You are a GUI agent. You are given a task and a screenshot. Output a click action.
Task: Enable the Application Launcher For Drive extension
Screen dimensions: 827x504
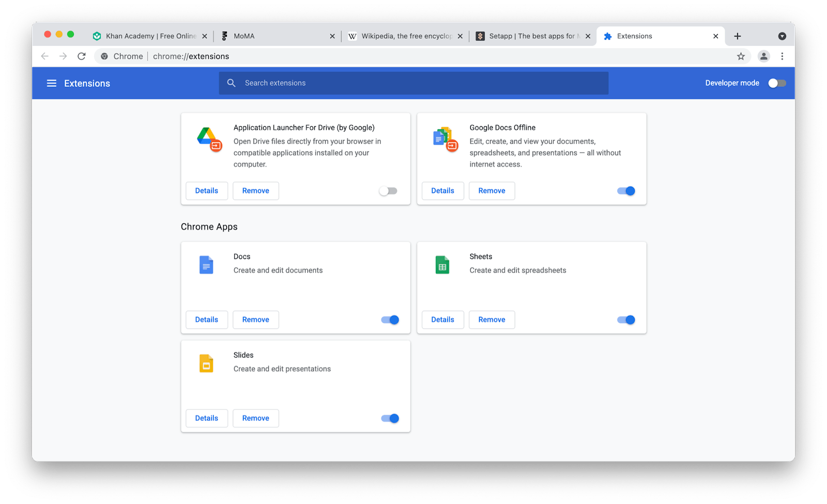point(388,191)
